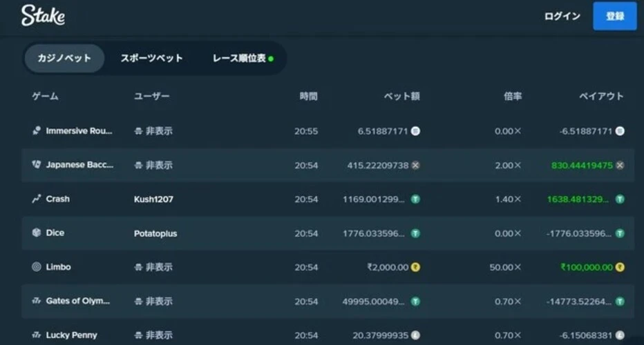Click the 2.00× multiplier value
The width and height of the screenshot is (644, 345).
(508, 166)
